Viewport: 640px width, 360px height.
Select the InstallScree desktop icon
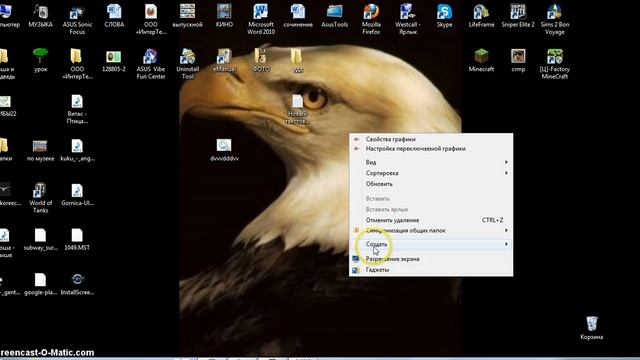(77, 284)
